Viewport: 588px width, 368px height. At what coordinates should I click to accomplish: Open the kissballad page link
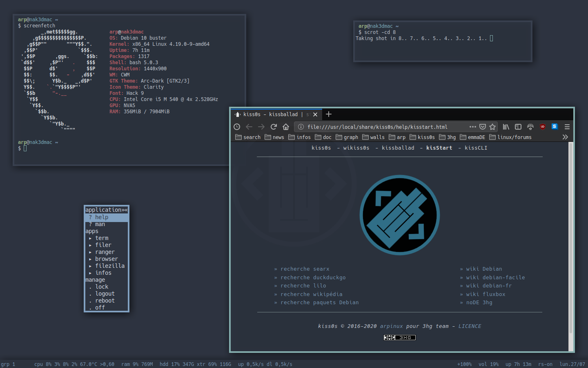coord(398,148)
